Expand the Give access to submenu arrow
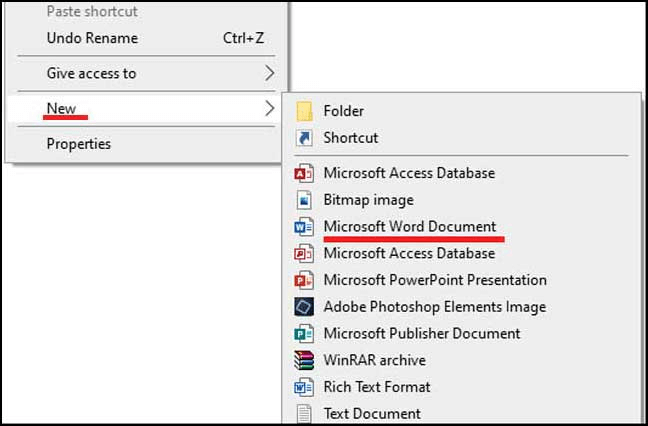648x426 pixels. (269, 73)
